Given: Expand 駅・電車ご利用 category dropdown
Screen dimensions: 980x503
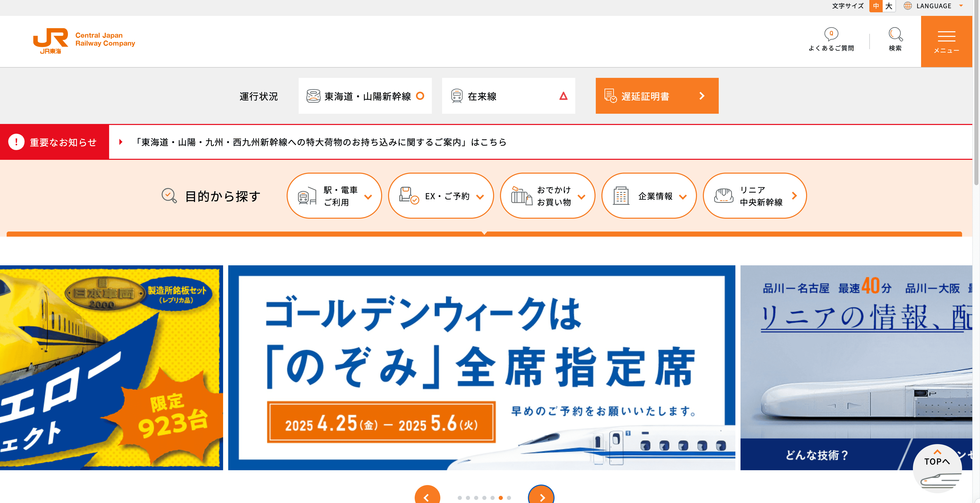Looking at the screenshot, I should pos(334,196).
